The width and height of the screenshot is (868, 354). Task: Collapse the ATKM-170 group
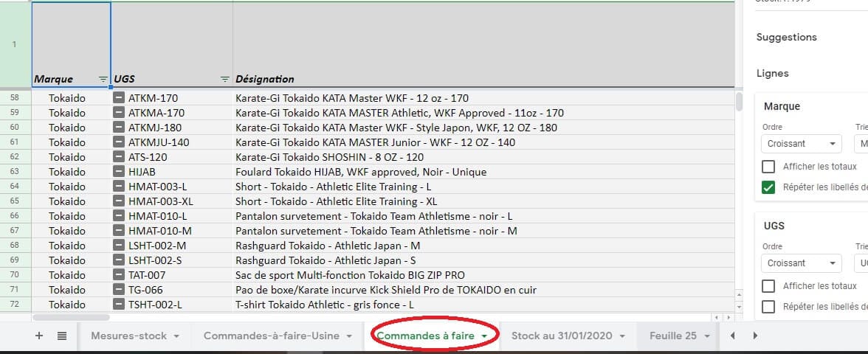(x=118, y=99)
